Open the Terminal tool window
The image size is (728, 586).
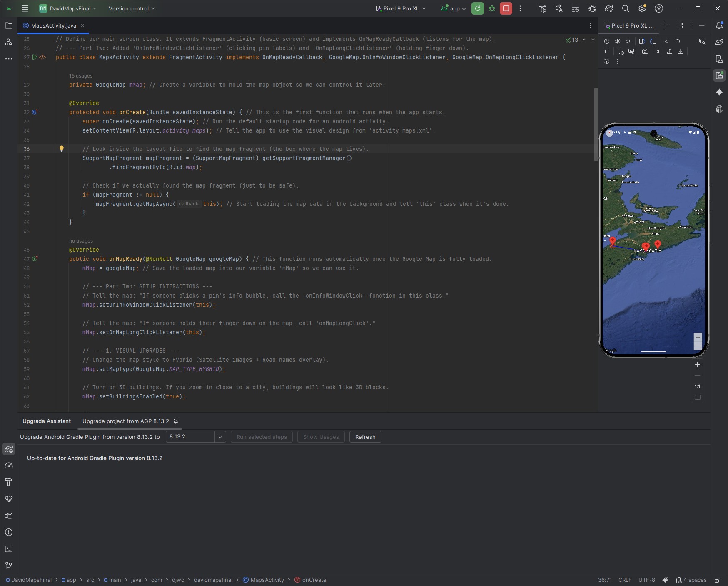(9, 549)
